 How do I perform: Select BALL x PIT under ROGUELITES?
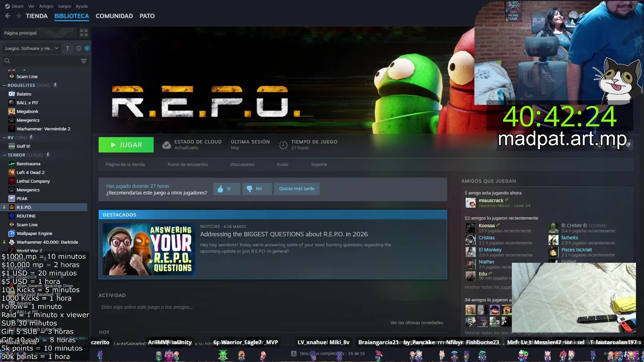pos(27,103)
